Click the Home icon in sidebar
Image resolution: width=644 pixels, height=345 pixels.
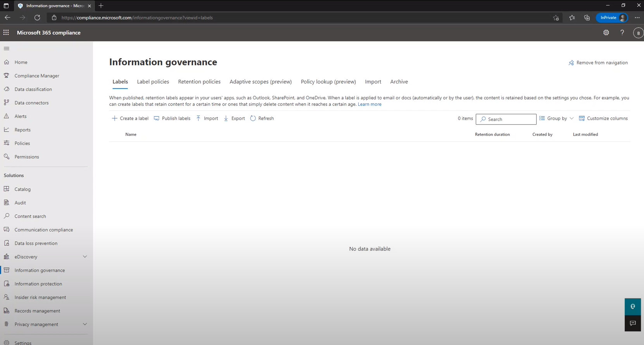7,62
